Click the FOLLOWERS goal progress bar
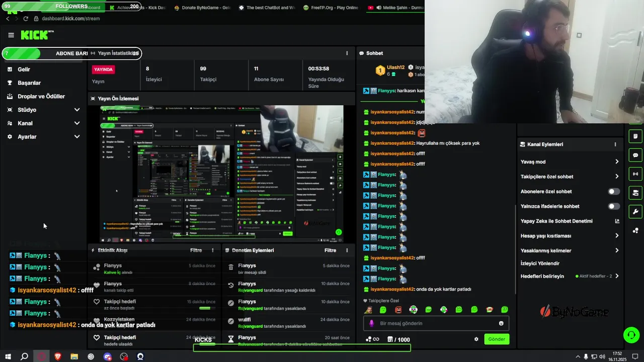Viewport: 644px width, 362px height. click(72, 7)
